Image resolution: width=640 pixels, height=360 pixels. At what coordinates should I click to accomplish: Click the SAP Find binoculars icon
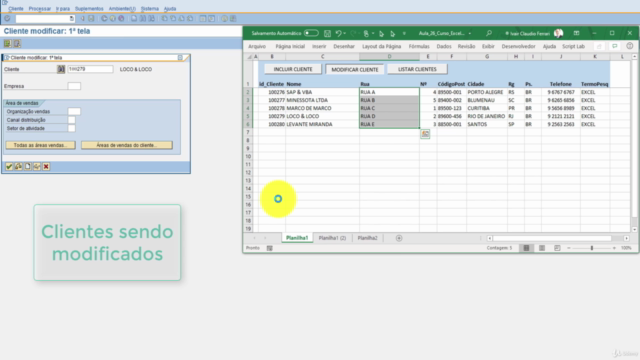142,18
